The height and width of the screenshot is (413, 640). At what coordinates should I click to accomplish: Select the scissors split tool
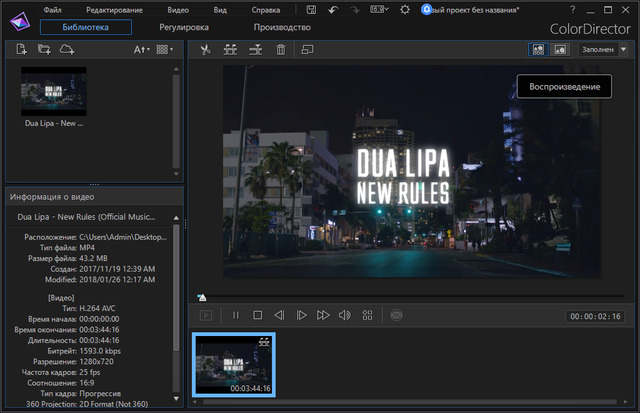(205, 49)
